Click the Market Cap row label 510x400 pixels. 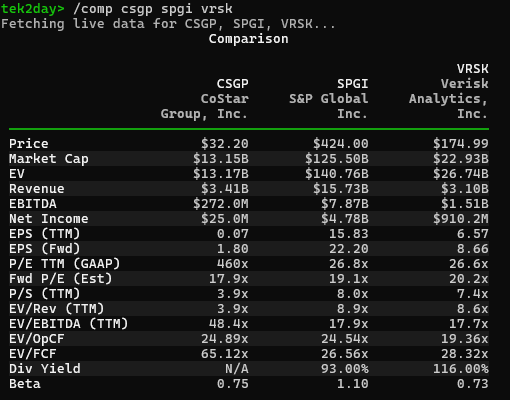click(x=49, y=159)
